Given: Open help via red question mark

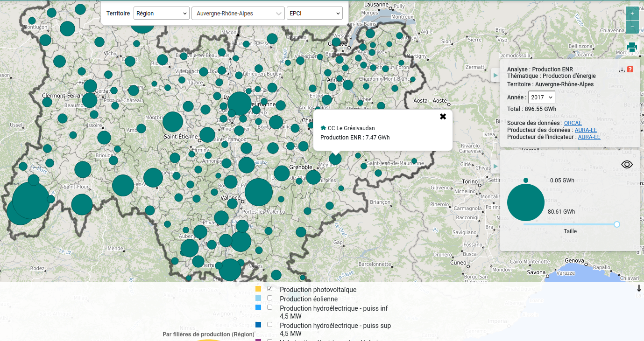Looking at the screenshot, I should [x=630, y=70].
